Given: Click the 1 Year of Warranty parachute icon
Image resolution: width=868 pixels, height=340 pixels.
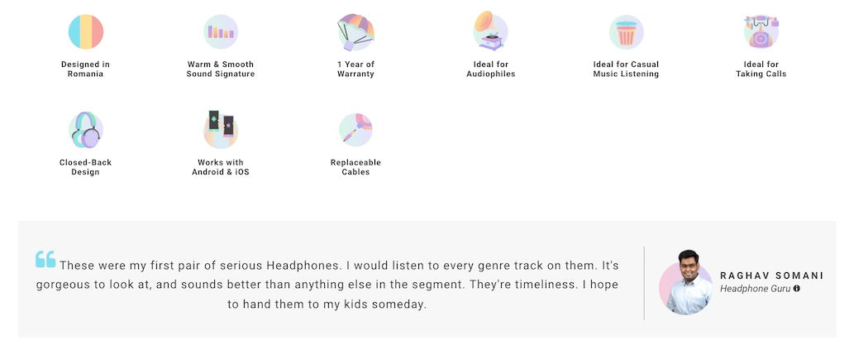Looking at the screenshot, I should point(356,31).
